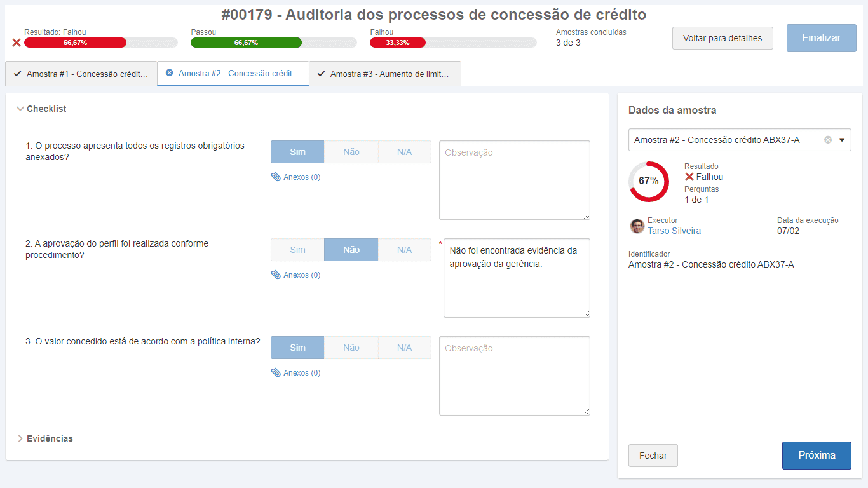The image size is (868, 488).
Task: Open Anexos (0) link for question 1
Action: click(x=302, y=177)
